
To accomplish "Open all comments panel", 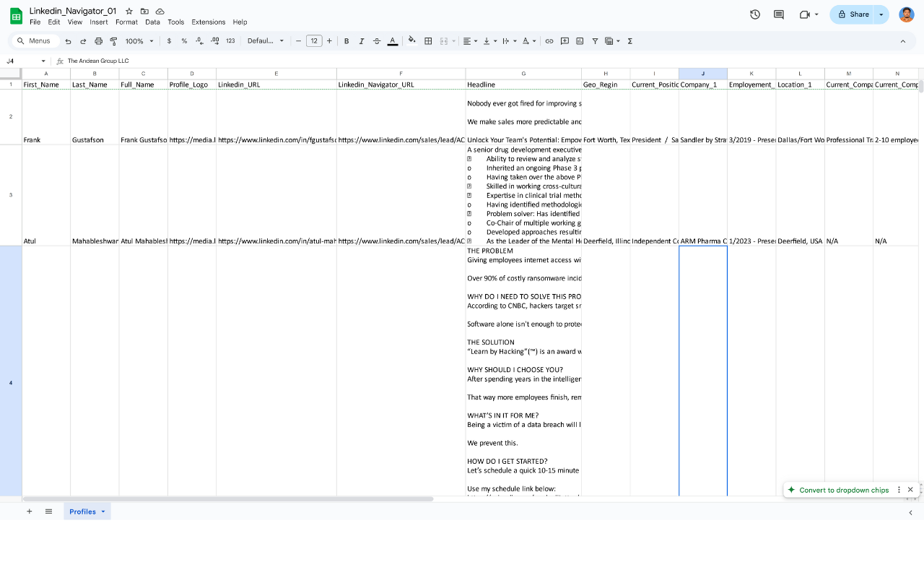I will tap(779, 14).
